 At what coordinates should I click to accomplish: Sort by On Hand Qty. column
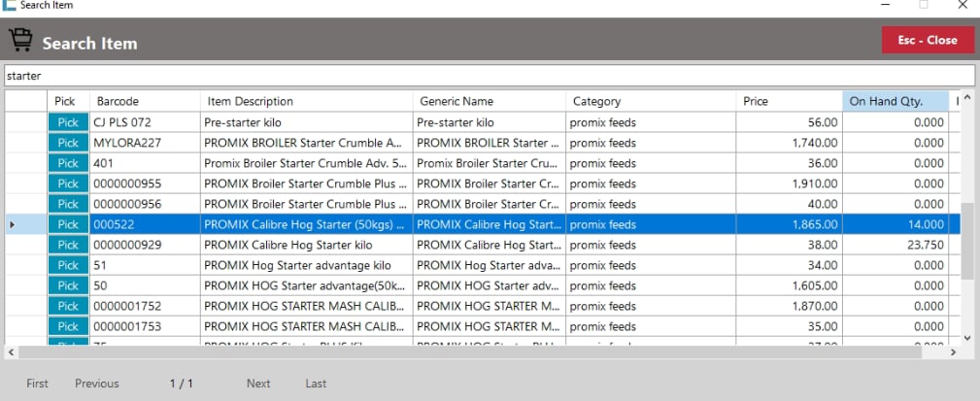[x=895, y=101]
